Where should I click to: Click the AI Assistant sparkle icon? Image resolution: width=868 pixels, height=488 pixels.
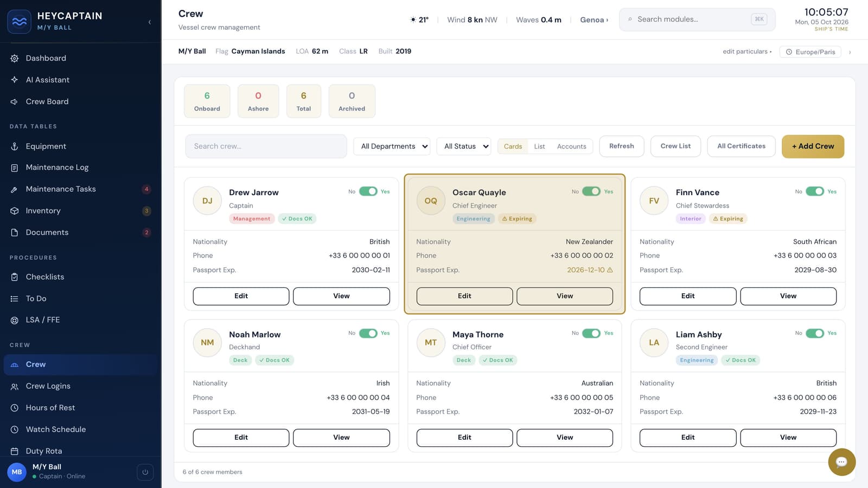(15, 80)
